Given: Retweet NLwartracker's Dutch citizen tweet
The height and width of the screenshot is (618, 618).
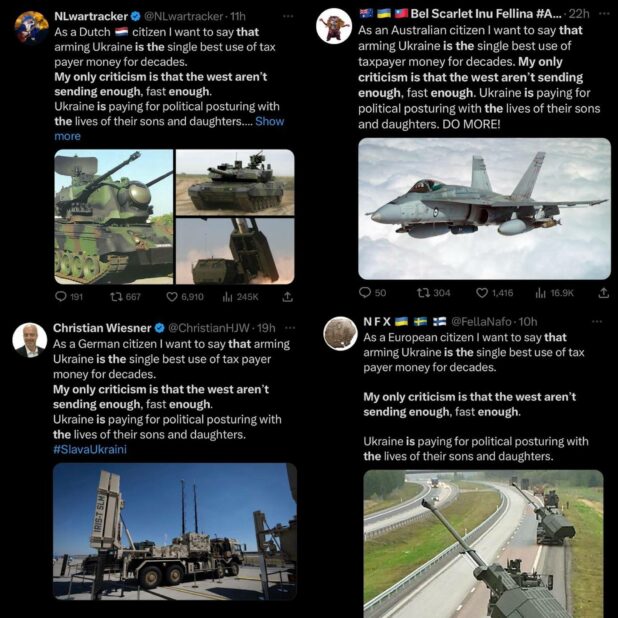Looking at the screenshot, I should tap(116, 297).
